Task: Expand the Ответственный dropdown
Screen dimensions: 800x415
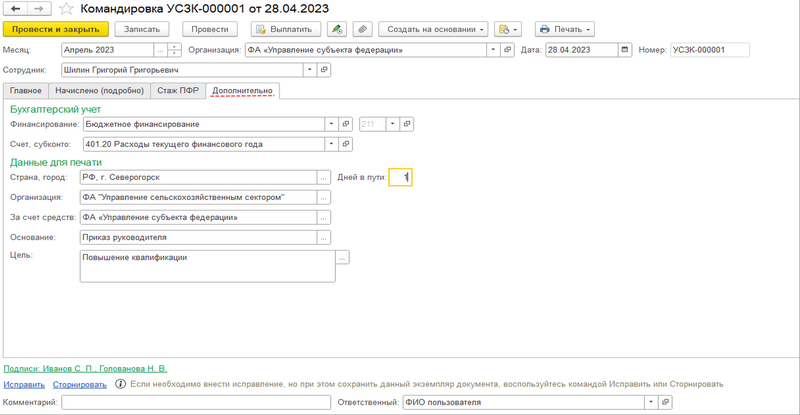Action: point(651,402)
